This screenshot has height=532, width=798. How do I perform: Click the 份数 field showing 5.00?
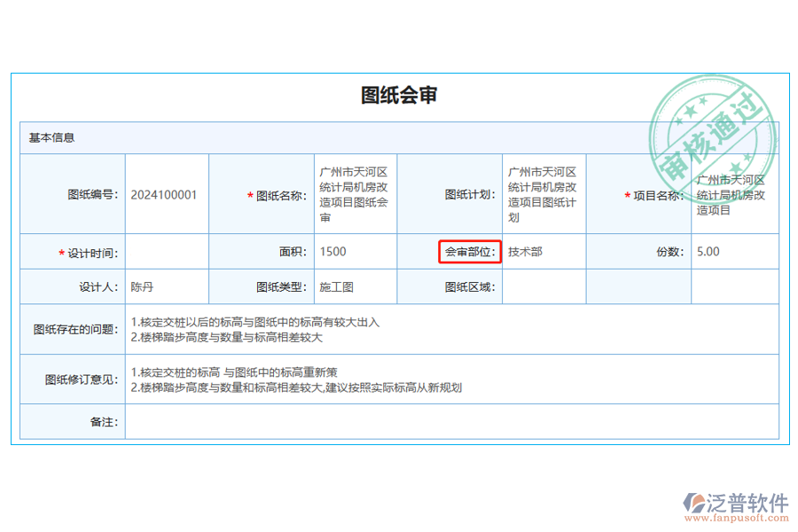click(734, 252)
